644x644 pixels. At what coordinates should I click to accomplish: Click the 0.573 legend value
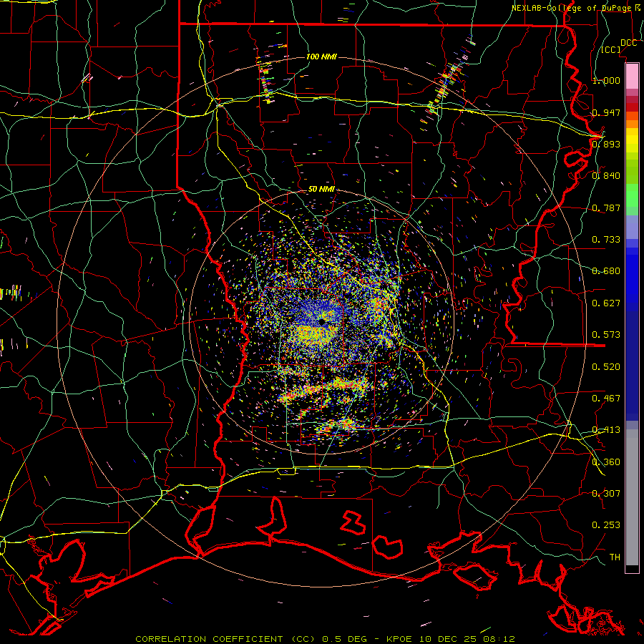point(606,335)
